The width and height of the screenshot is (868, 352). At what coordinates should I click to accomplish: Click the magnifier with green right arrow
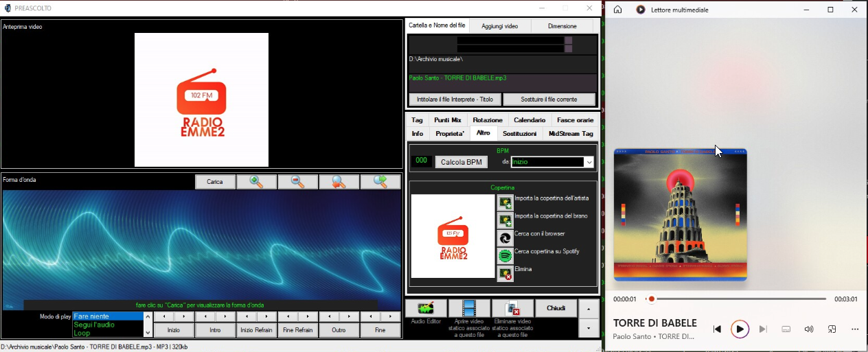[x=380, y=182]
